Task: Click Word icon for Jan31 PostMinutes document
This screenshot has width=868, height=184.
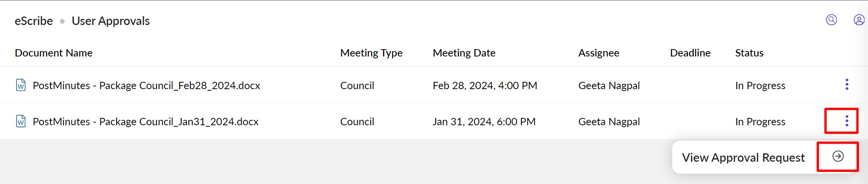Action: coord(21,121)
